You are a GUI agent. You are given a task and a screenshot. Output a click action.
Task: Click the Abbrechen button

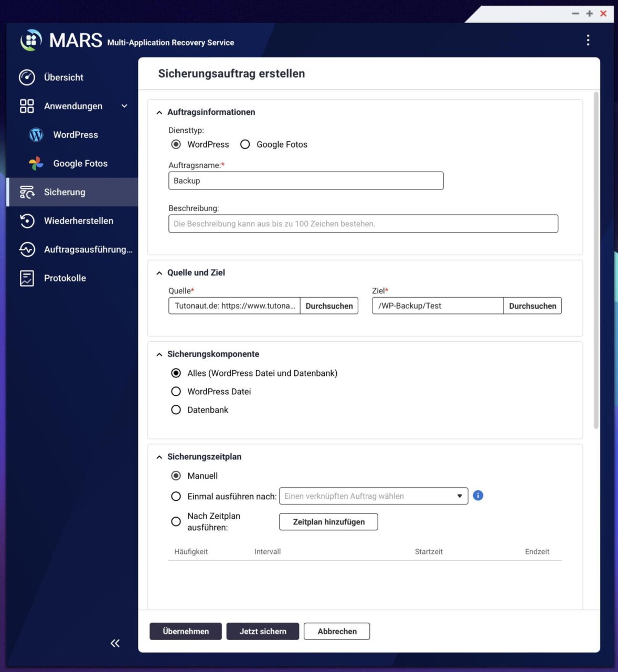tap(337, 632)
